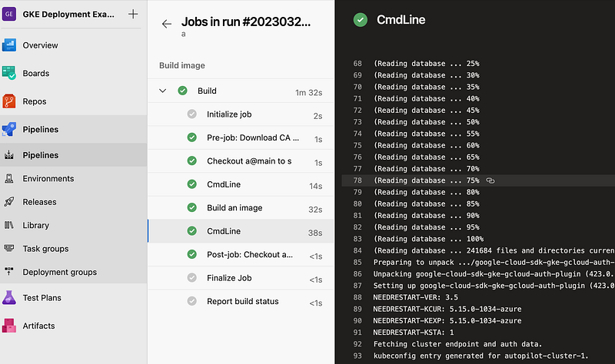Select the Checkout a@main step
615x364 pixels.
point(241,161)
